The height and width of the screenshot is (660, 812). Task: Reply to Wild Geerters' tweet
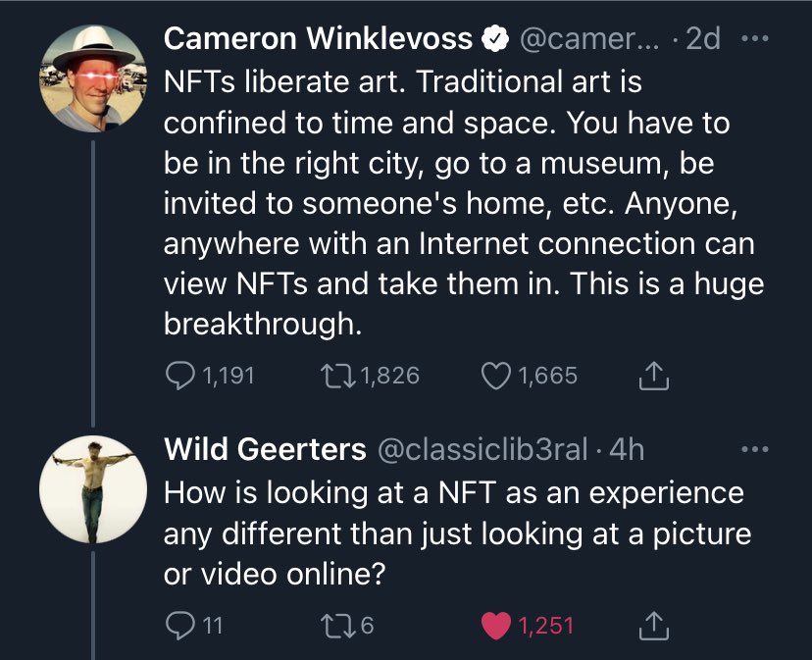178,625
